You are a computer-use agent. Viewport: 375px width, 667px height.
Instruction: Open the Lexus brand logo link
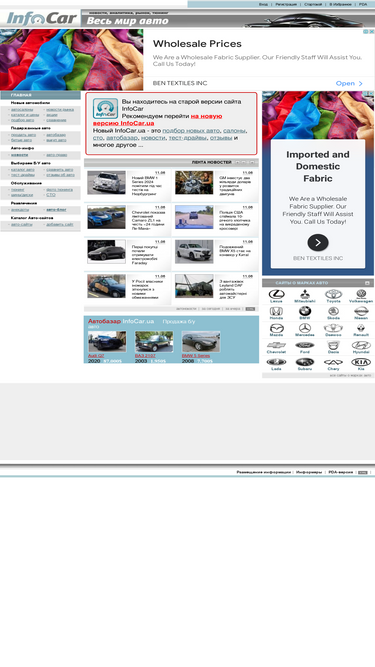(x=276, y=294)
